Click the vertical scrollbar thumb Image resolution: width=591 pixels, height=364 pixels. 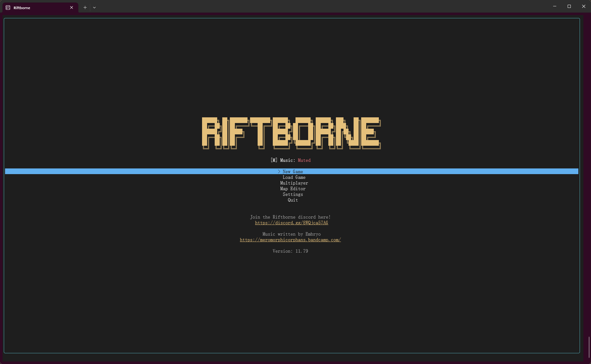tap(589, 347)
